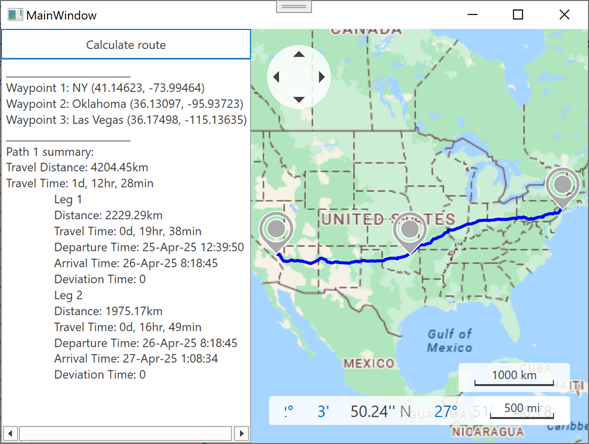Screen dimensions: 589x444
Task: Click 'Travel Time: 0d, 16hr, 49min' text
Action: pos(128,327)
